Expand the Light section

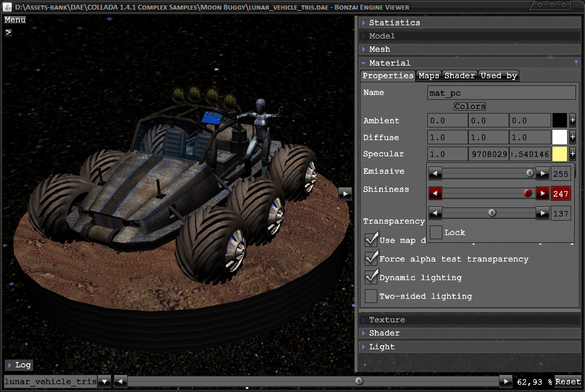(382, 346)
